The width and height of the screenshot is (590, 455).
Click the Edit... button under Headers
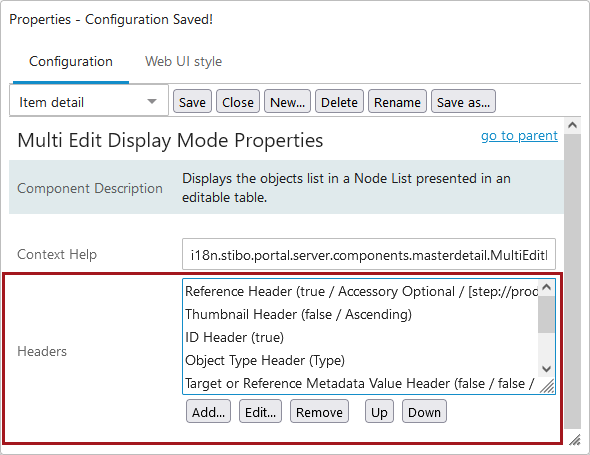click(x=260, y=412)
